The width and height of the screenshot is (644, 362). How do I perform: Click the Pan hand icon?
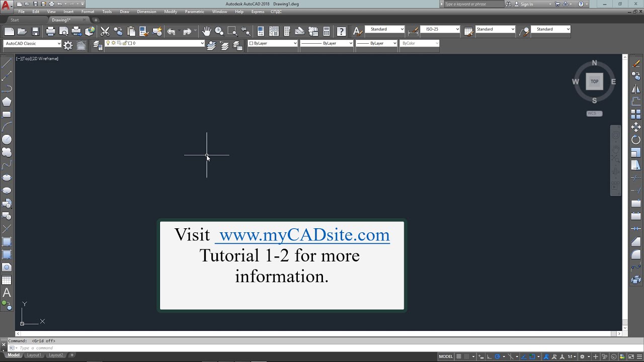(x=206, y=32)
